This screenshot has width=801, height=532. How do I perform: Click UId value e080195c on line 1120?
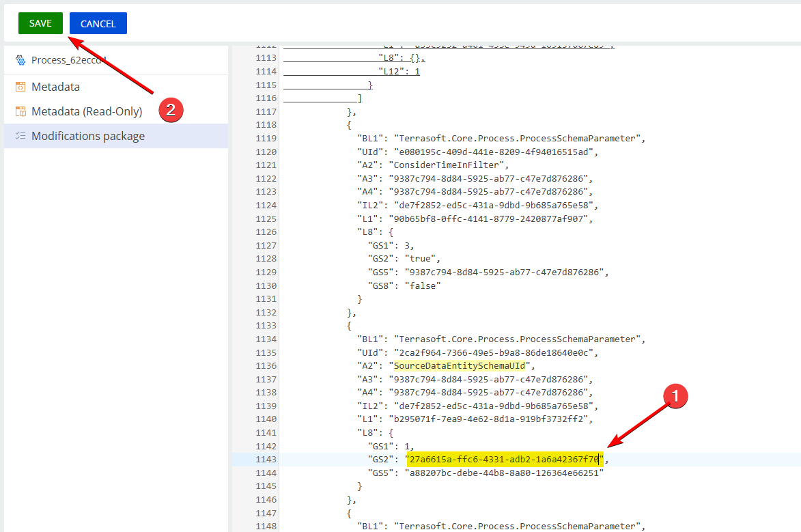click(494, 152)
